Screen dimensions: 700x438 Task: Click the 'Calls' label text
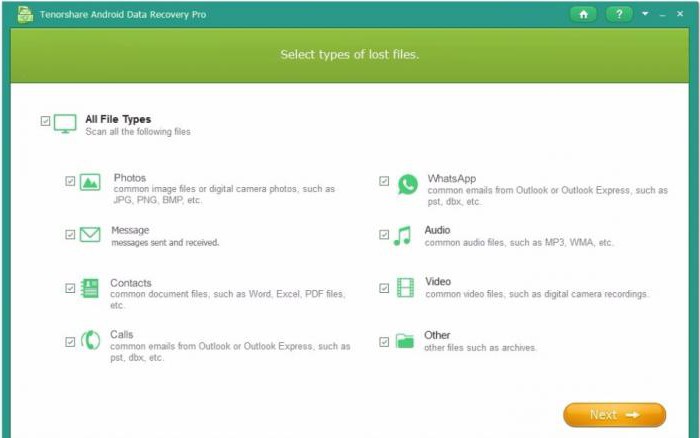[121, 334]
